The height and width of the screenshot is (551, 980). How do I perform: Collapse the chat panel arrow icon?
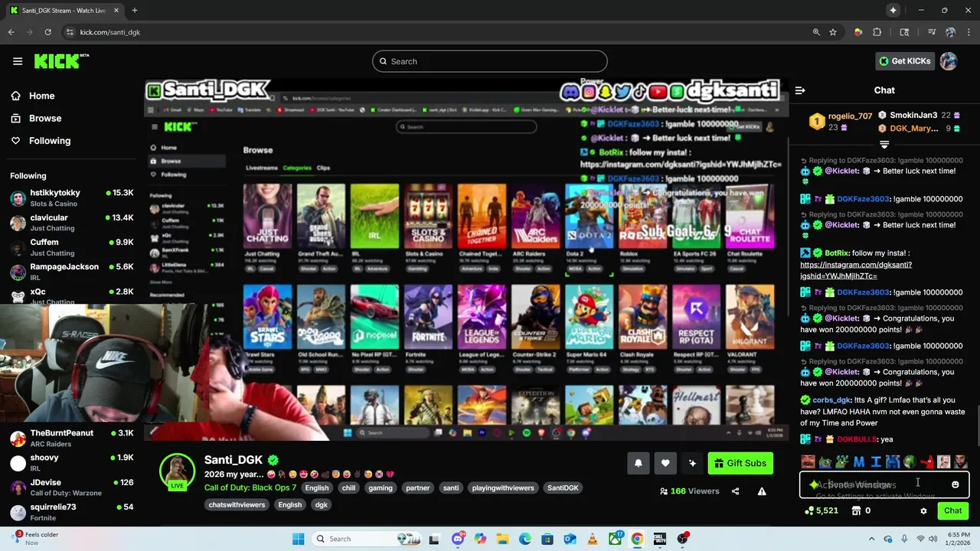pyautogui.click(x=800, y=90)
